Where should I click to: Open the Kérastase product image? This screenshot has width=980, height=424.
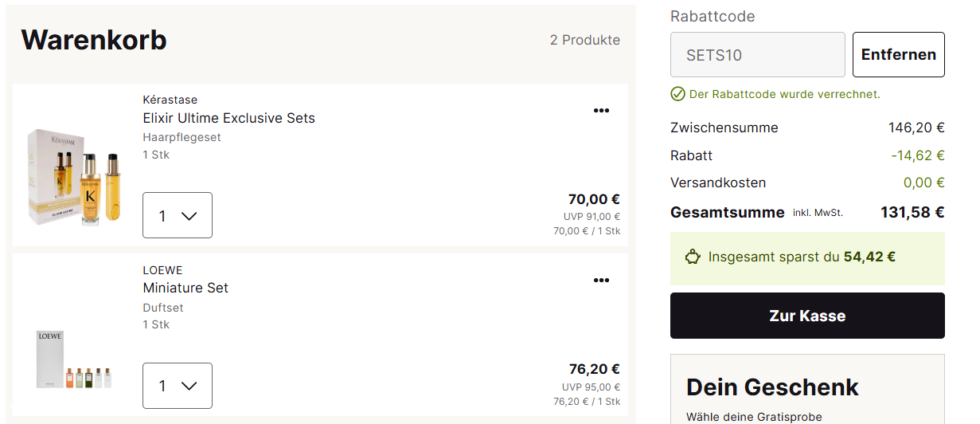[75, 177]
